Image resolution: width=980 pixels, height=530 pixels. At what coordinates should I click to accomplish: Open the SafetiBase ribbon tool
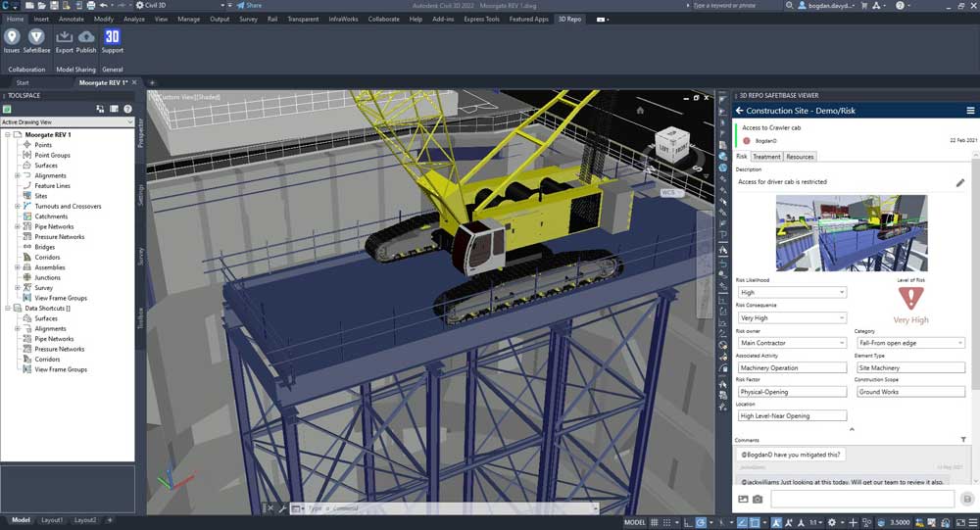coord(36,41)
